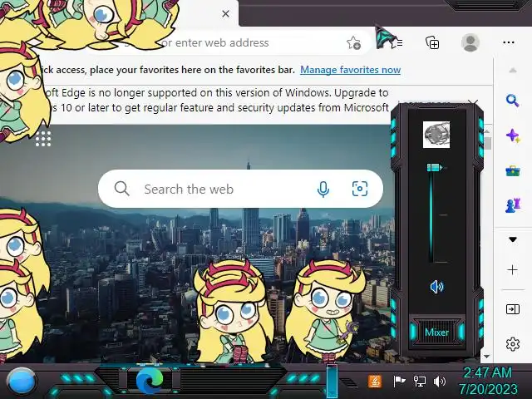Open Settings and more three-dot menu
Viewport: 532px width, 399px height.
click(509, 42)
